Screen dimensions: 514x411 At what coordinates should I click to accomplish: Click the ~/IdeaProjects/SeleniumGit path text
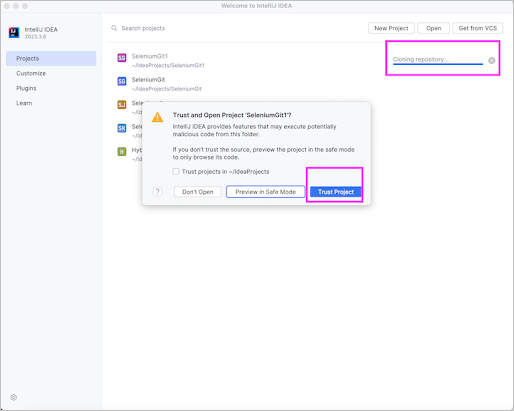pos(167,89)
